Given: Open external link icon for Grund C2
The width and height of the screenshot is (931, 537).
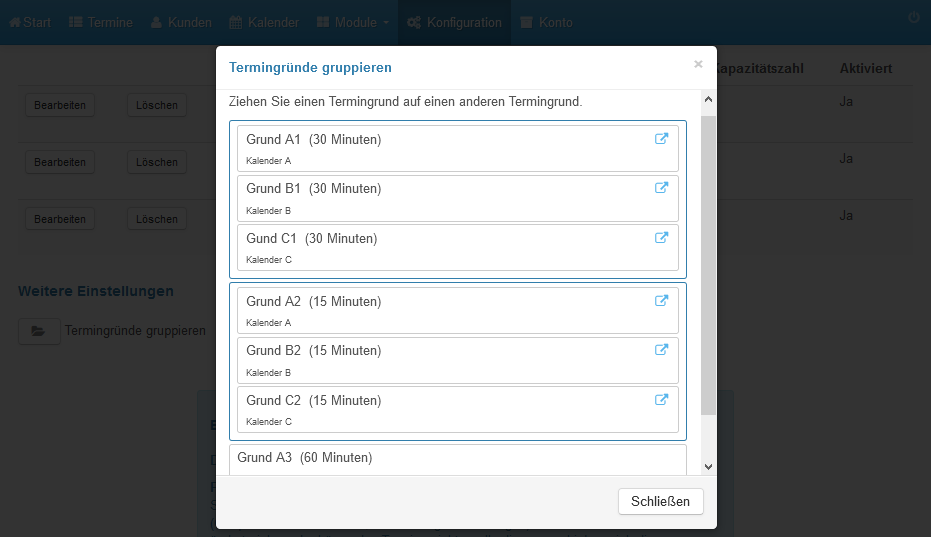Looking at the screenshot, I should point(661,400).
